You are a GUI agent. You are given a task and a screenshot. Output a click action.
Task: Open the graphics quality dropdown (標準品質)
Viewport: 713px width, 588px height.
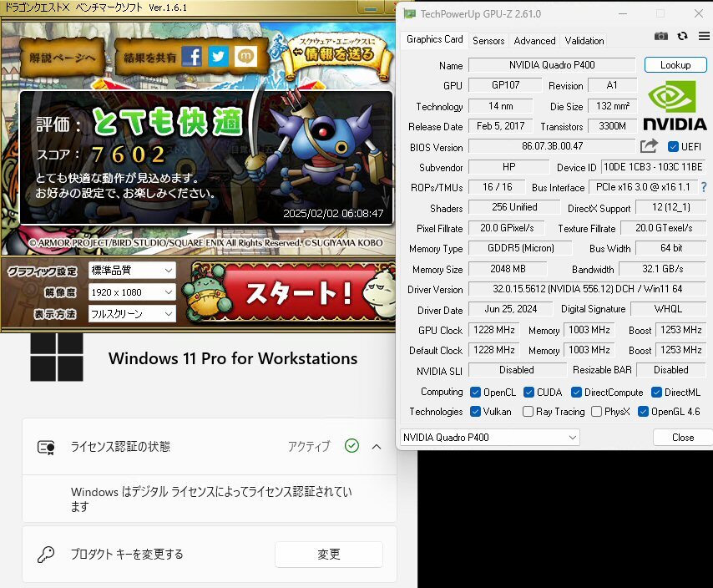tap(132, 271)
